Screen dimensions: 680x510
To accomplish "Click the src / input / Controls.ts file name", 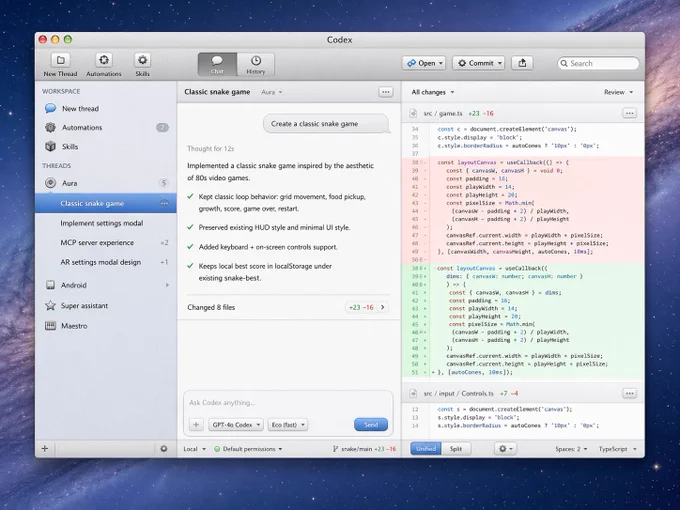I will coord(458,393).
